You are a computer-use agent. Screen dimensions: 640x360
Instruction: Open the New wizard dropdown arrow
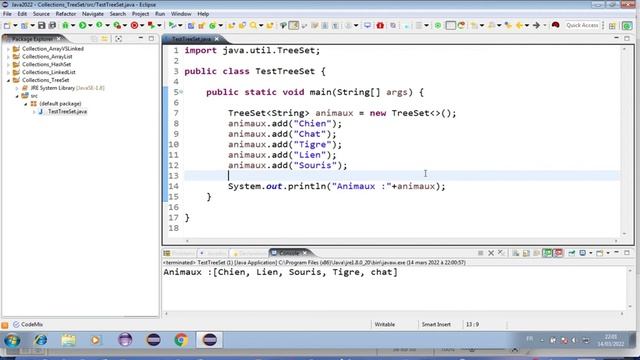click(x=15, y=26)
